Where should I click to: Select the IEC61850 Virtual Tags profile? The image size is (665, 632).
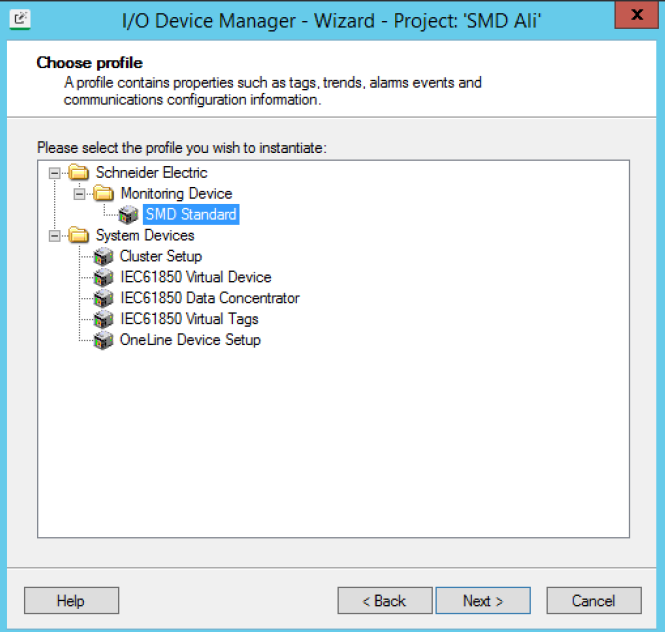[x=189, y=319]
